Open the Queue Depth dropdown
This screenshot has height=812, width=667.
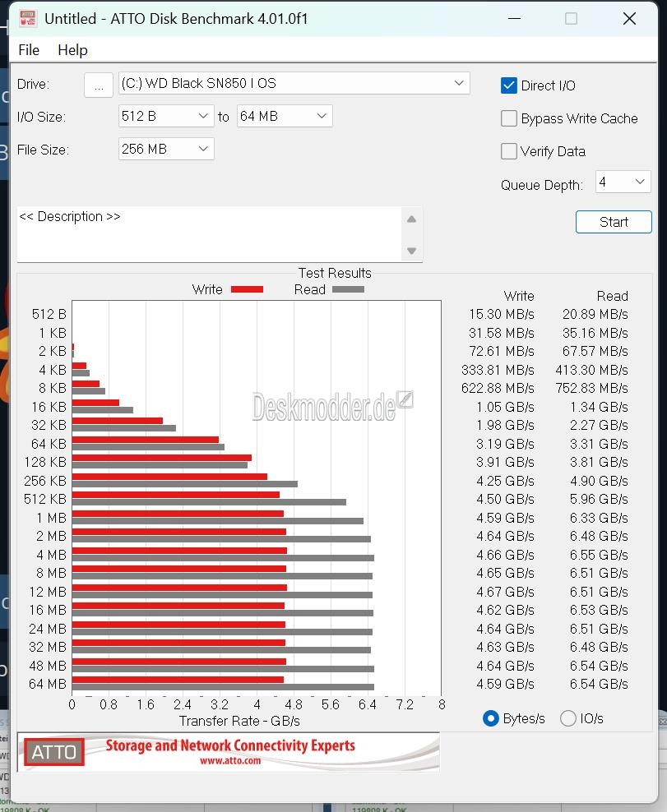[x=623, y=182]
